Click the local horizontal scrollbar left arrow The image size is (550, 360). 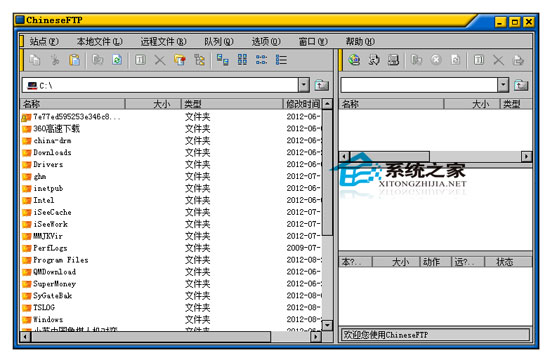(25, 337)
